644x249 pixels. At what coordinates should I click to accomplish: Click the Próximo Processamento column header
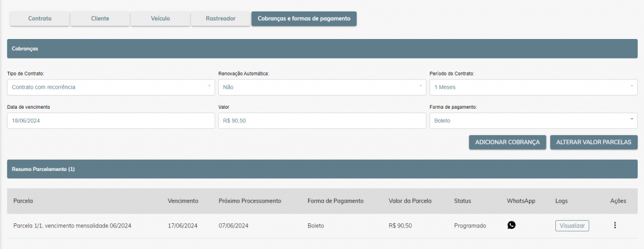point(250,201)
